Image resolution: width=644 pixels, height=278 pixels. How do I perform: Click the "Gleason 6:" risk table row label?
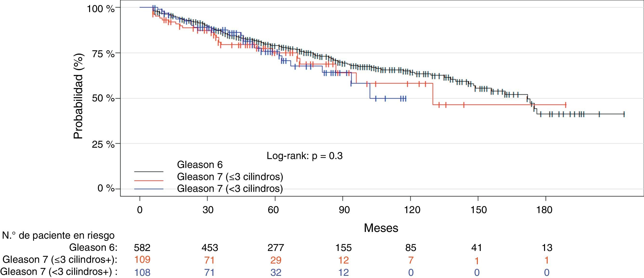(x=93, y=247)
